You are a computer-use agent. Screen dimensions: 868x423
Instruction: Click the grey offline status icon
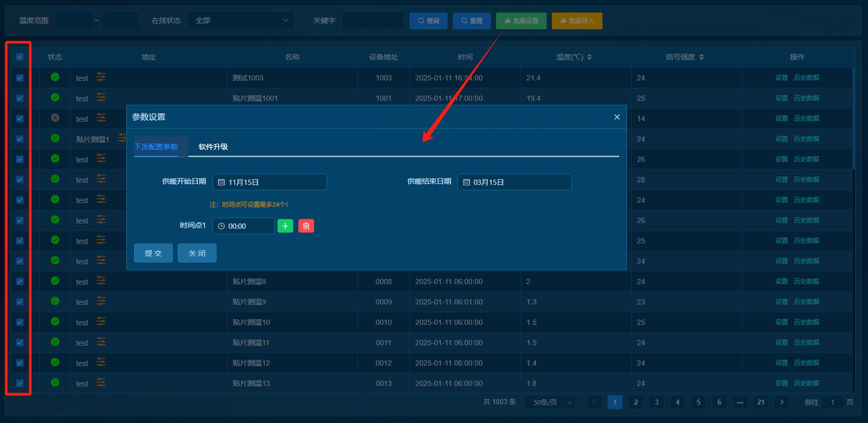coord(55,118)
